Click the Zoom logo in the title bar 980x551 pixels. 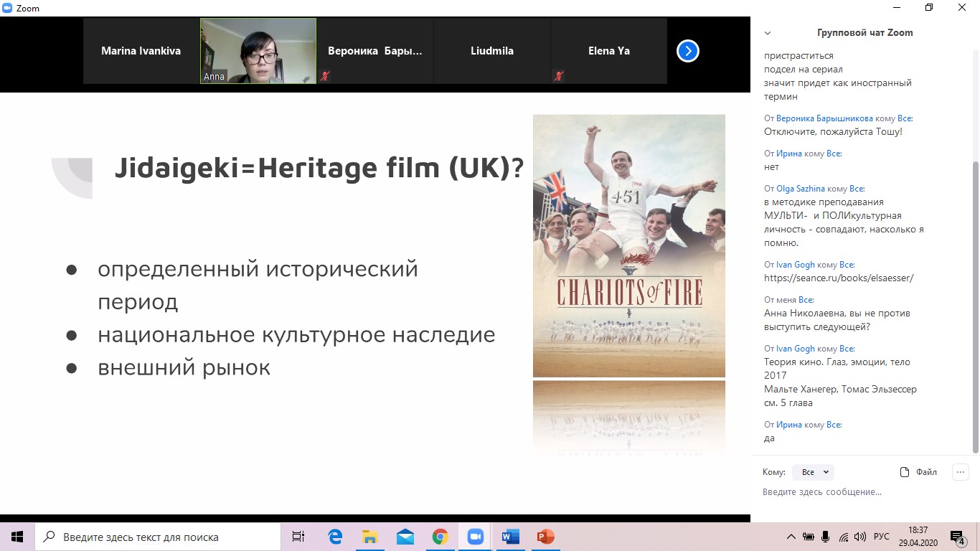[7, 8]
